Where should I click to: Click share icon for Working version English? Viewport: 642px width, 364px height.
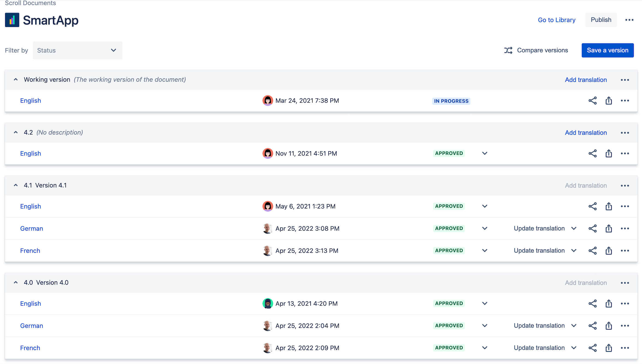coord(592,101)
